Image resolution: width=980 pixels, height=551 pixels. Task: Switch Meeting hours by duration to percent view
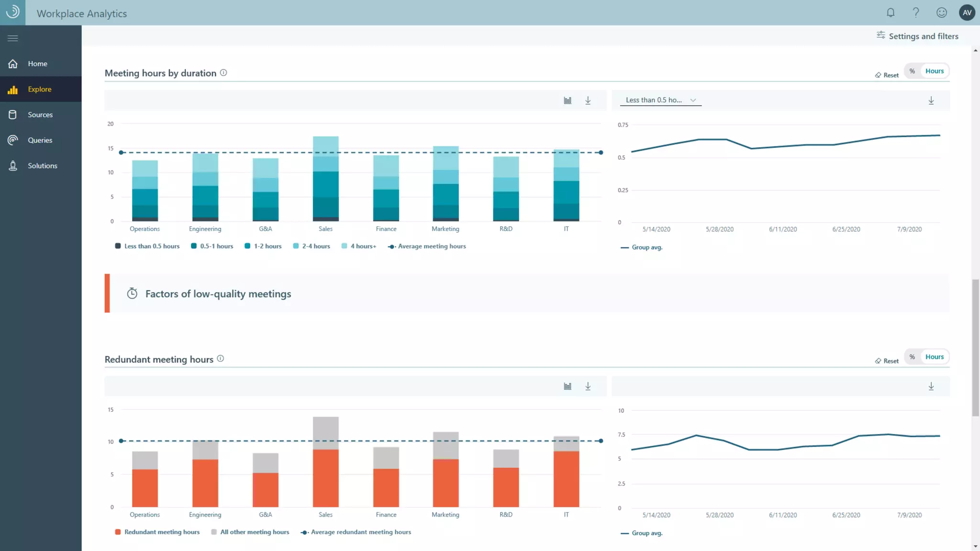click(912, 71)
